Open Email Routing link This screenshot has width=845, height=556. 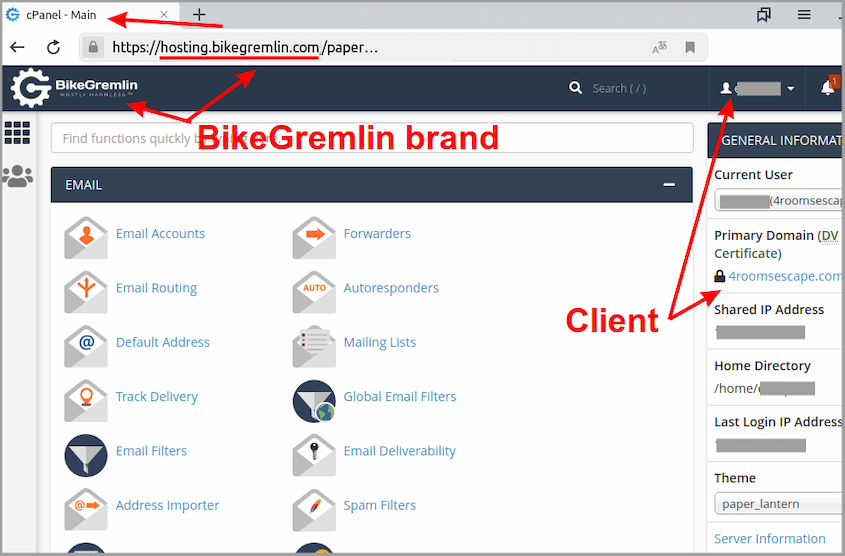(156, 288)
